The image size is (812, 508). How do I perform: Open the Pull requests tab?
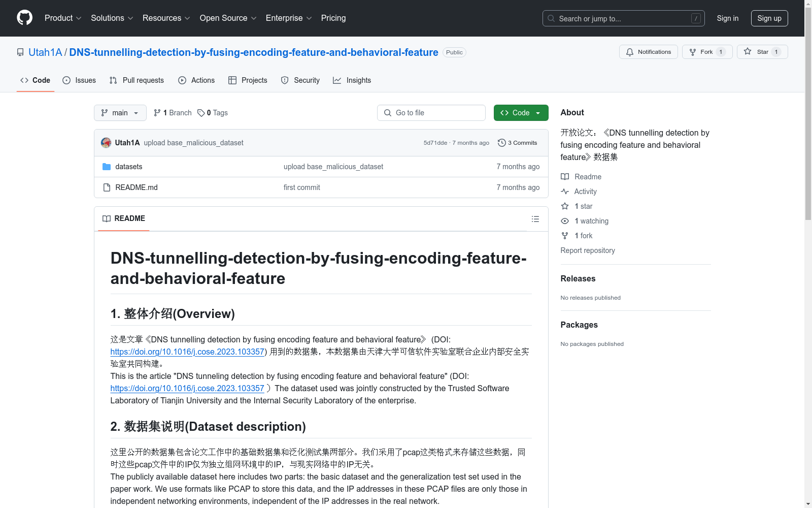click(x=136, y=80)
